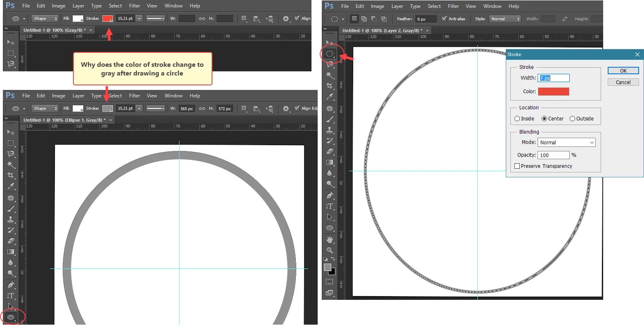Choose Inside stroke location

point(517,119)
